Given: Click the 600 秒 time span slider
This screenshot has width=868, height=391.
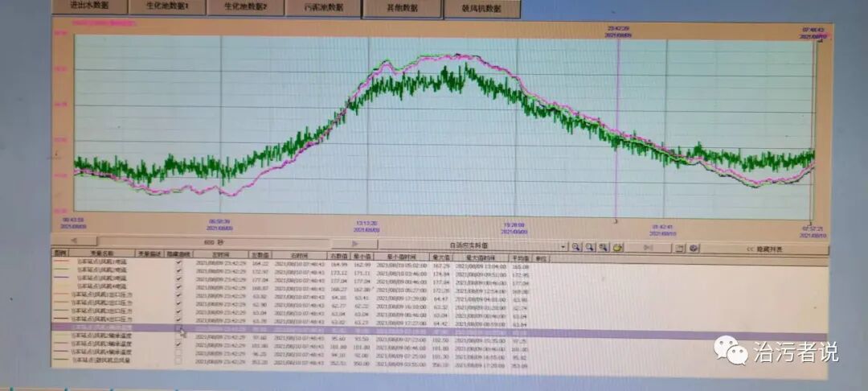Looking at the screenshot, I should coord(213,242).
